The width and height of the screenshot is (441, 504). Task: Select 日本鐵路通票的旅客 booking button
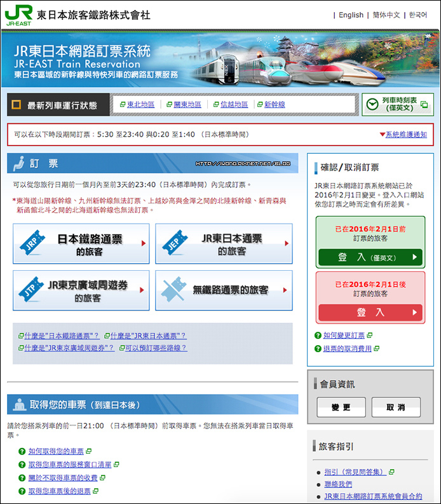coord(81,243)
